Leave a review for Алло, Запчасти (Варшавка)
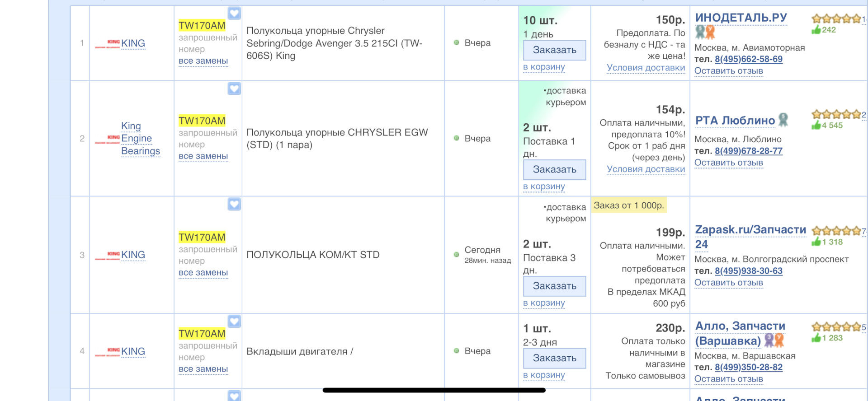The image size is (868, 401). point(729,379)
